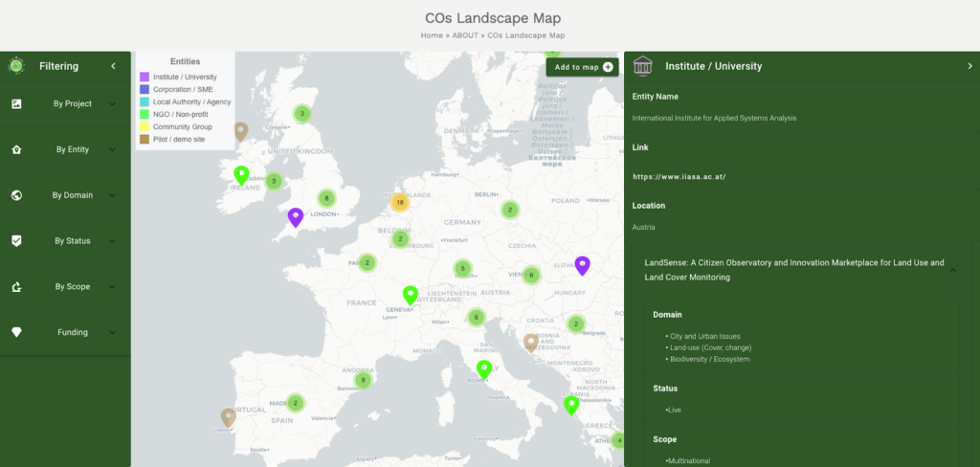
Task: Close the Institute / University details panel
Action: pos(969,66)
